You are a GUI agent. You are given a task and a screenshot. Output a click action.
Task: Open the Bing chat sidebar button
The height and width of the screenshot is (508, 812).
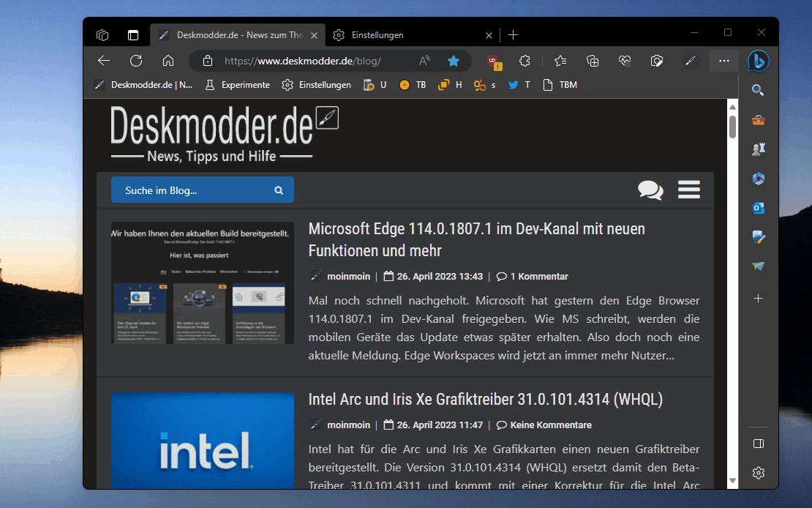coord(758,61)
